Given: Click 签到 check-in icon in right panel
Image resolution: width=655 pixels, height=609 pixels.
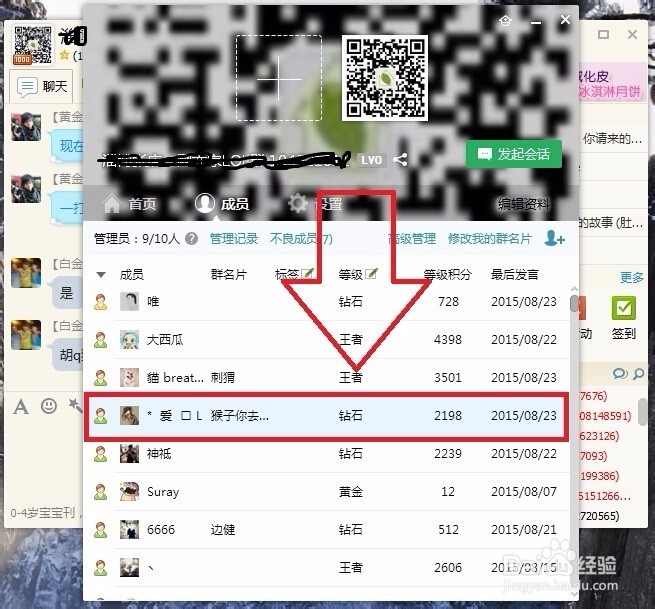Looking at the screenshot, I should click(x=623, y=319).
